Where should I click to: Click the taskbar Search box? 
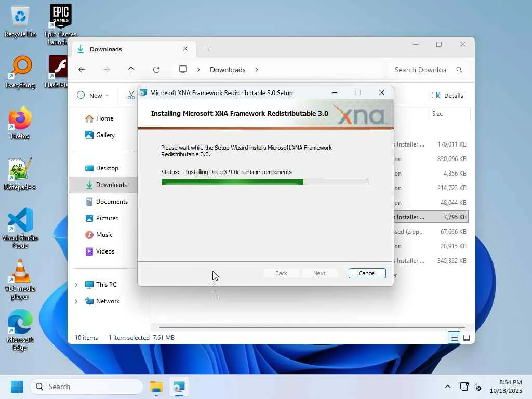coord(87,387)
